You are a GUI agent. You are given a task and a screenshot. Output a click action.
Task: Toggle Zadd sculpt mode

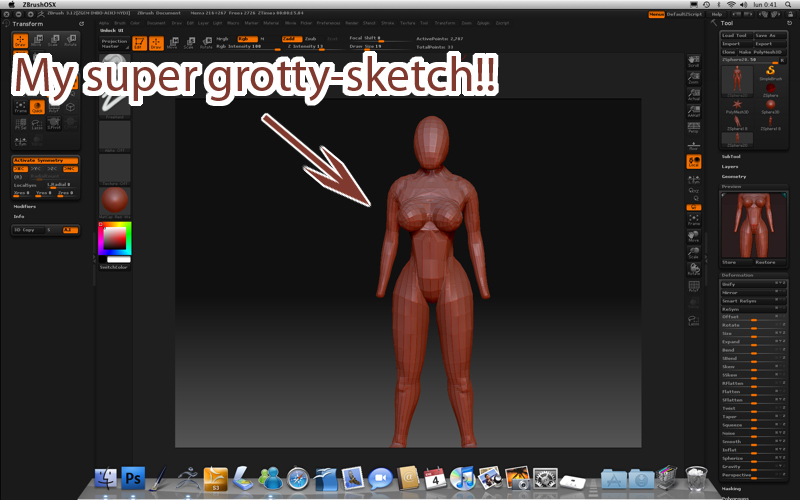tap(292, 39)
